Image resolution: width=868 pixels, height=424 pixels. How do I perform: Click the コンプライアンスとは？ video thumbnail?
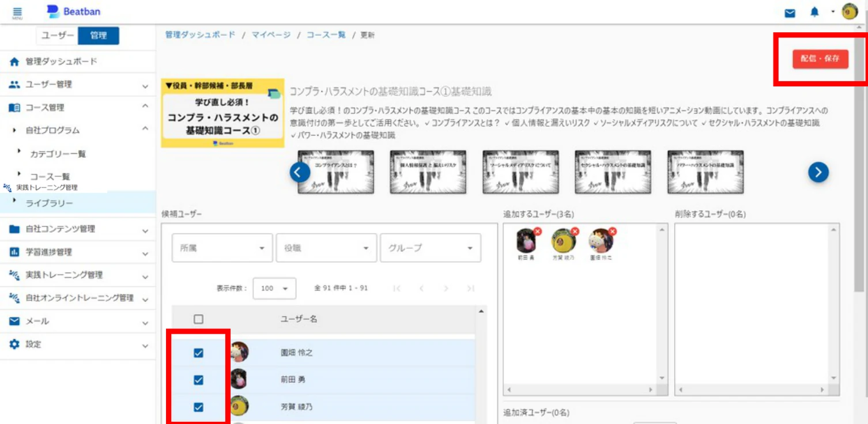tap(336, 172)
